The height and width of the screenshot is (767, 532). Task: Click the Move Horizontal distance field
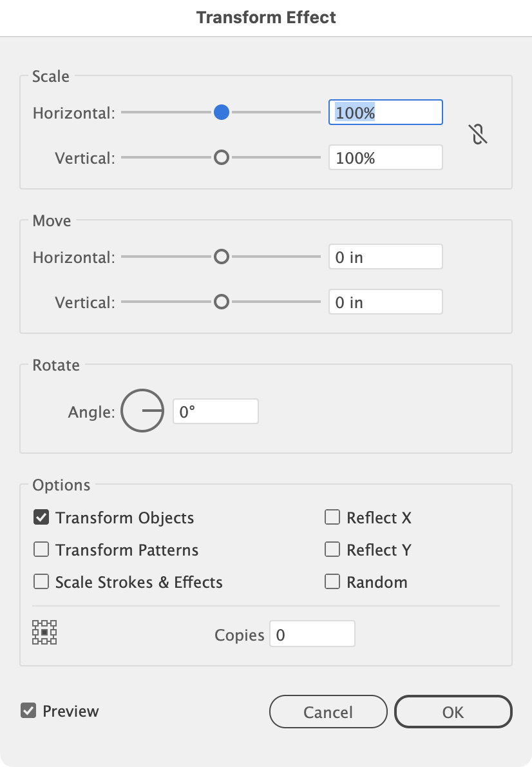[386, 257]
